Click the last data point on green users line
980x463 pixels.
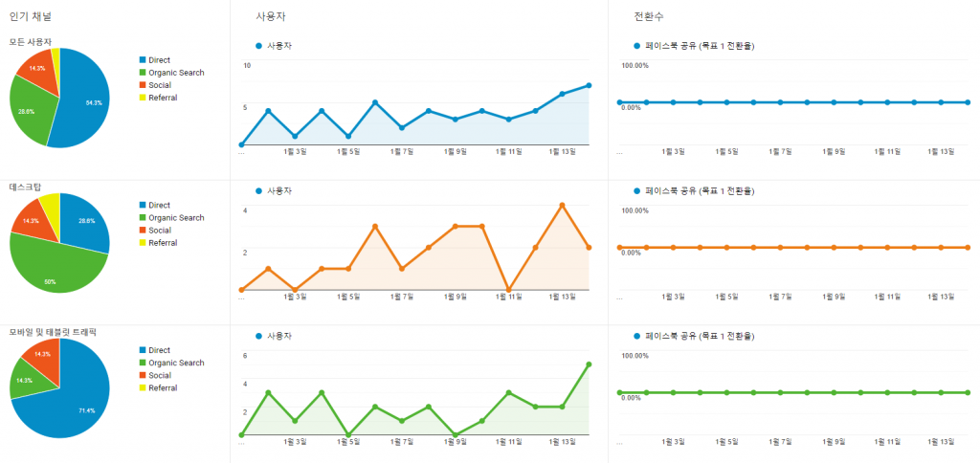coord(589,364)
